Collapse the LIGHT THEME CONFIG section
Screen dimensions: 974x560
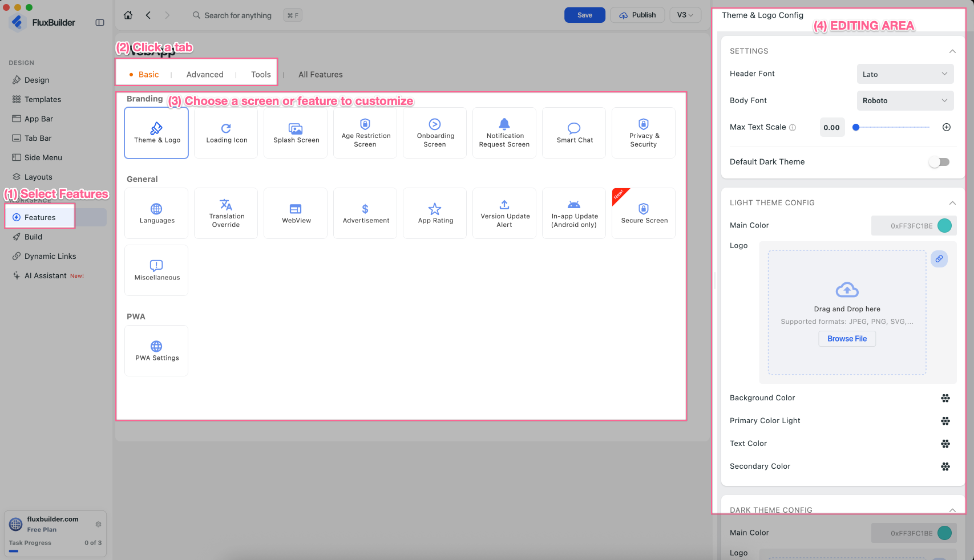pyautogui.click(x=952, y=203)
